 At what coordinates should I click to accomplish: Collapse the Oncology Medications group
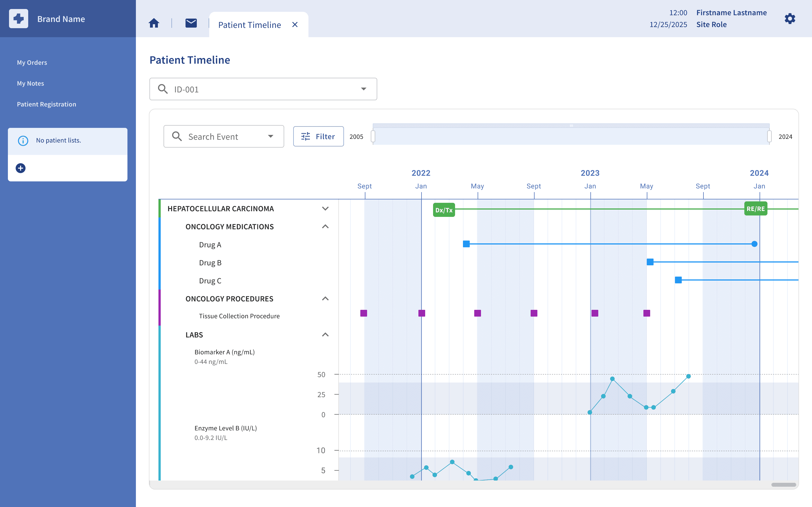coord(325,227)
